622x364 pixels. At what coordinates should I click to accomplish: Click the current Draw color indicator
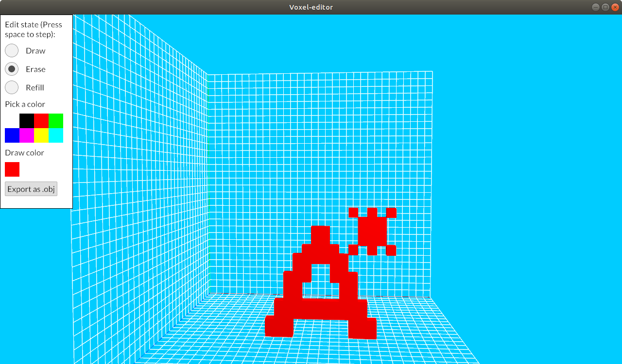point(12,169)
